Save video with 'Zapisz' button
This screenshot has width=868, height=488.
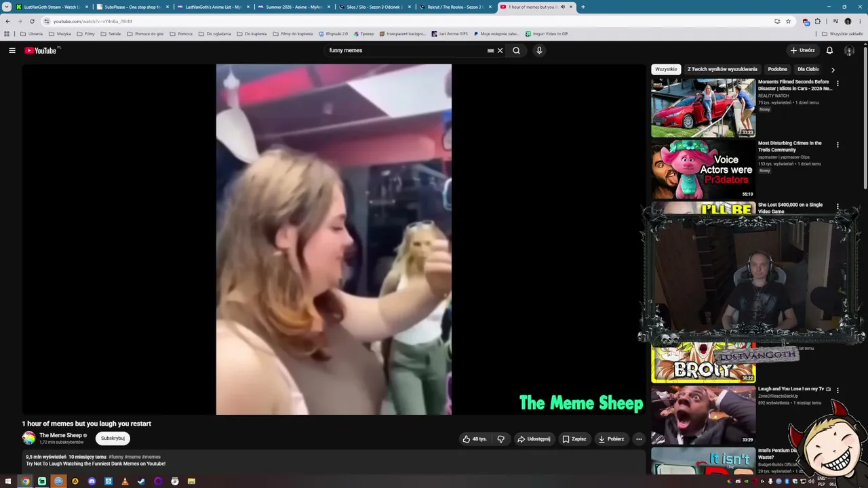pos(574,439)
